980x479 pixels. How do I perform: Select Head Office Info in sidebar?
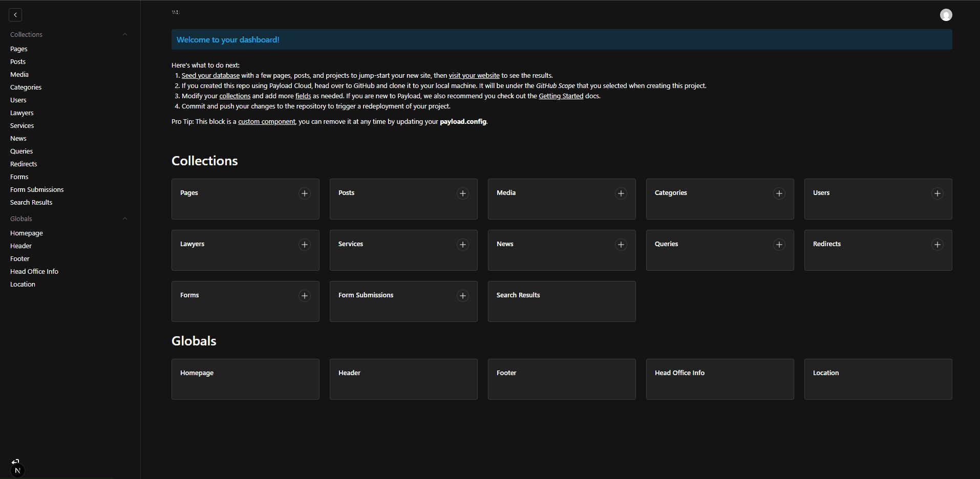34,272
